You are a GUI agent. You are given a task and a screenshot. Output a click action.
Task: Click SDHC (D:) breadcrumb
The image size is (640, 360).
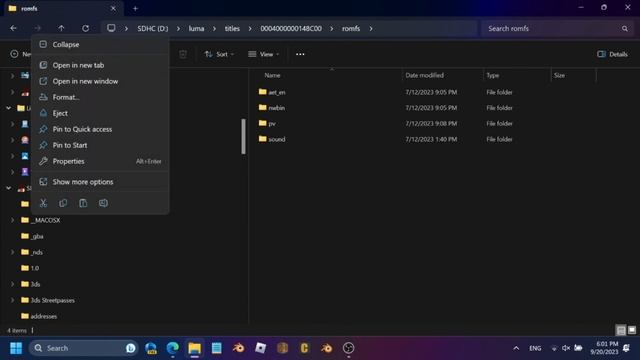pos(153,29)
